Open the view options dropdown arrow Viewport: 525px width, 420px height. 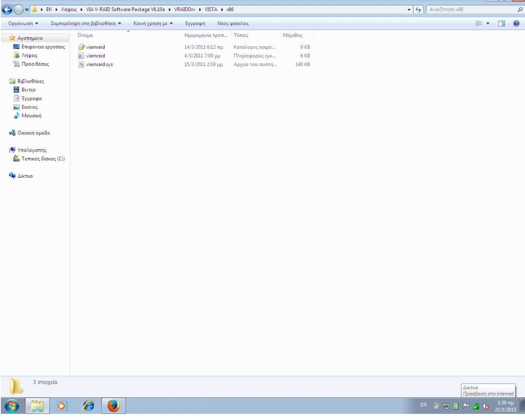click(488, 23)
